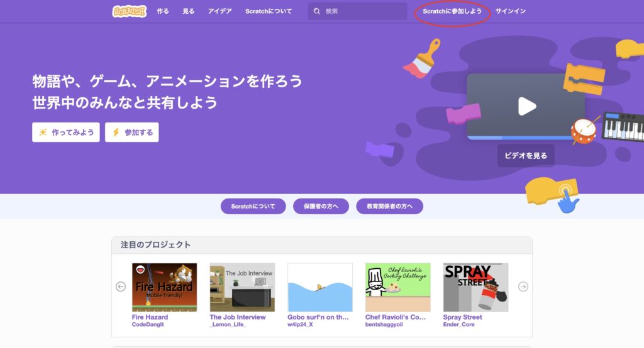
Task: Click the magnifier search icon
Action: [x=317, y=11]
